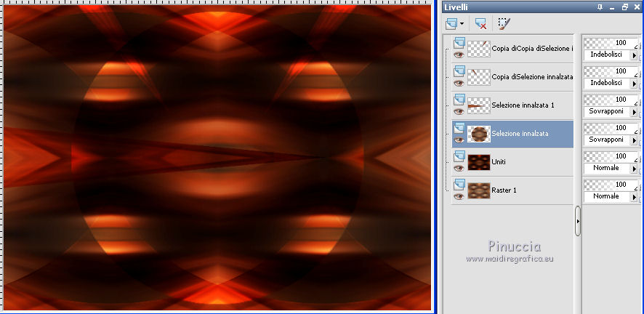This screenshot has height=314, width=644.
Task: Adjust opacity slider of Raster 1 layer
Action: pos(611,185)
